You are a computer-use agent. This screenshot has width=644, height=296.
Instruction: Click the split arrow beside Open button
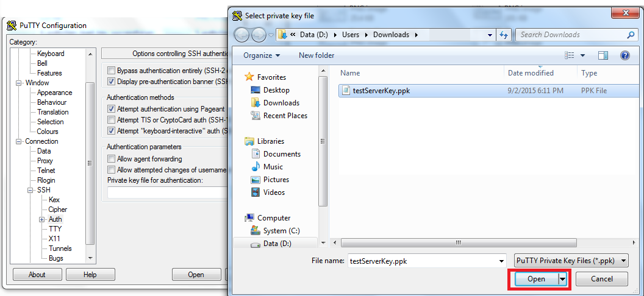[563, 279]
